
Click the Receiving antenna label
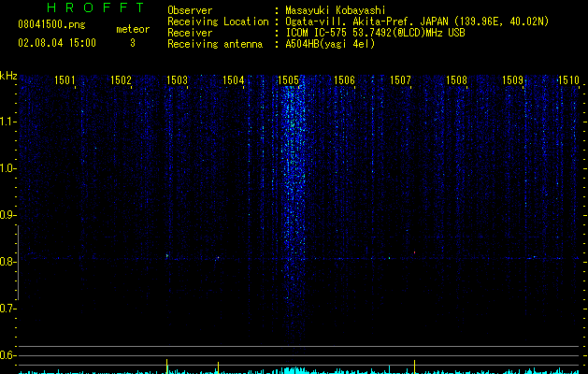tap(215, 44)
